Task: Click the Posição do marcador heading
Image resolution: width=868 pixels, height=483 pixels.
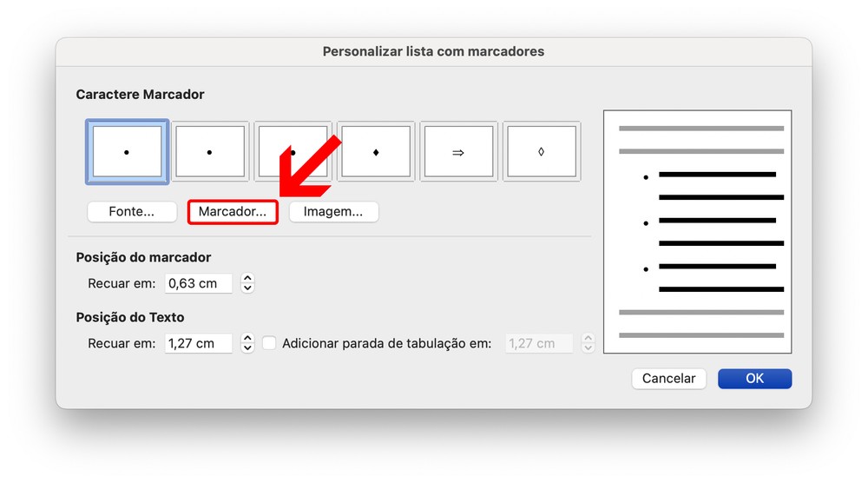Action: click(x=143, y=257)
